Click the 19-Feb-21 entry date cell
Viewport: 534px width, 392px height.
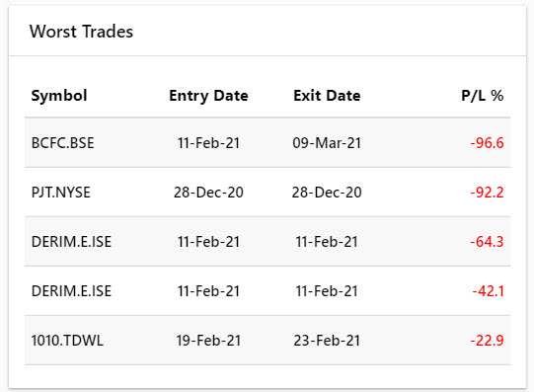pos(208,341)
